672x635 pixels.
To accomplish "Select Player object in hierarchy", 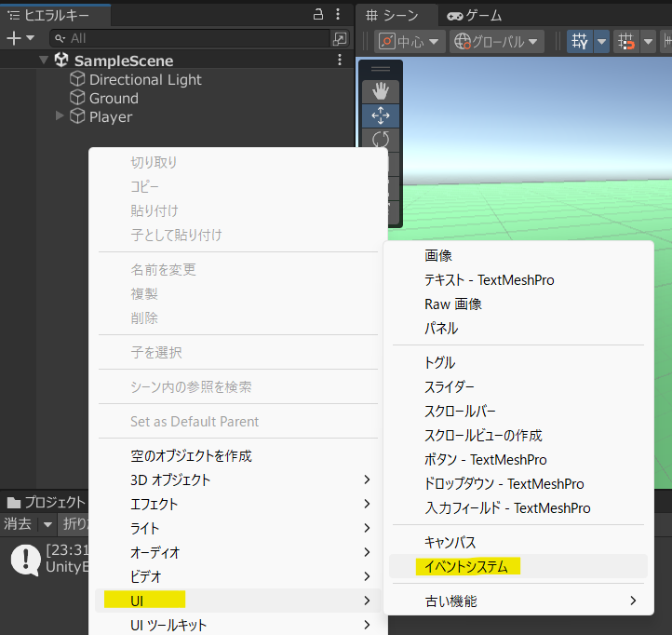I will tap(111, 117).
